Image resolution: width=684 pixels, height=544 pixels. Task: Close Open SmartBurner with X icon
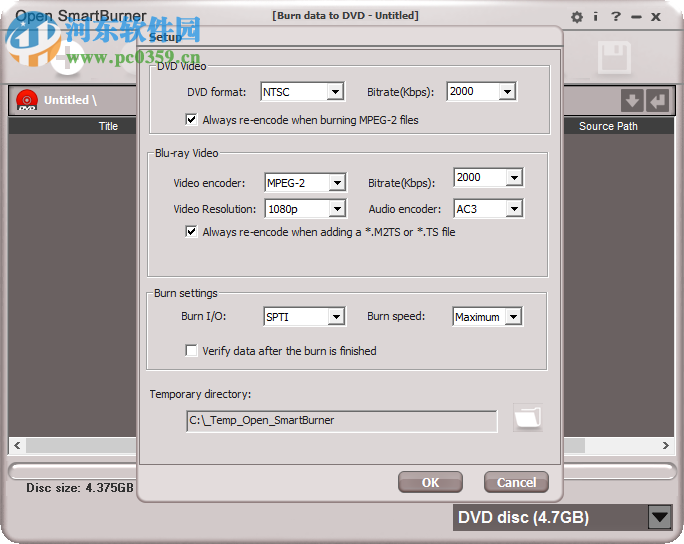coord(656,17)
